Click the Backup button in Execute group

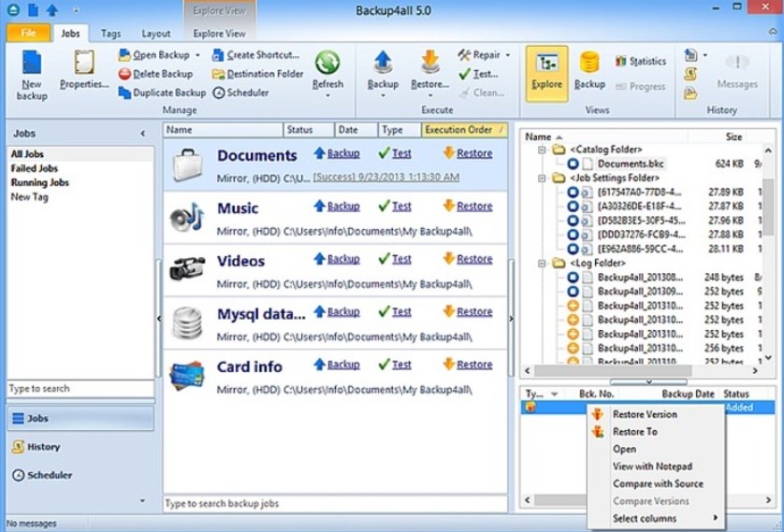click(383, 74)
